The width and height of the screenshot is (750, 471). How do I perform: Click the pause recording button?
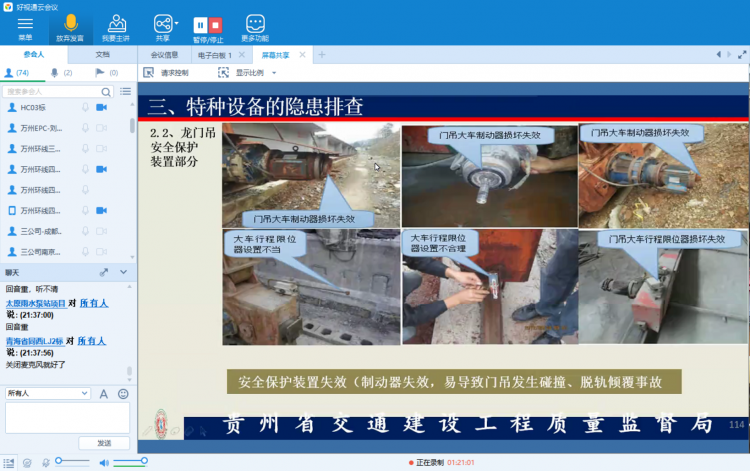tap(200, 23)
